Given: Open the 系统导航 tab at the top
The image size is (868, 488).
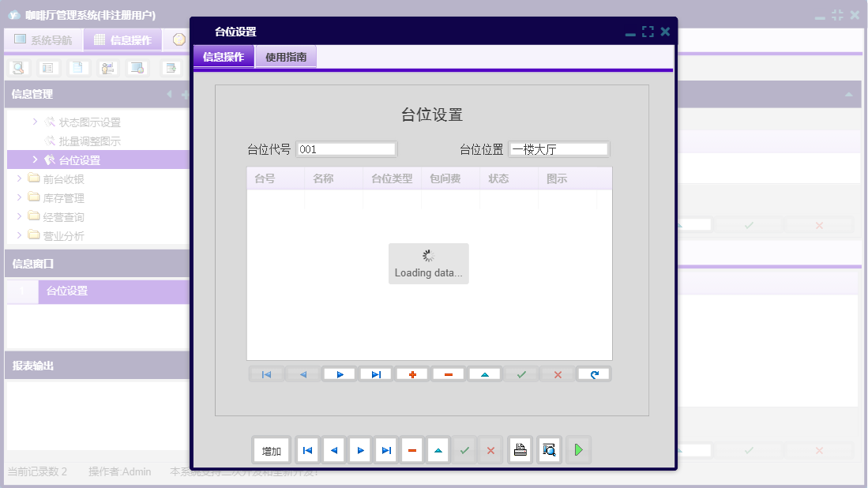Looking at the screenshot, I should (43, 39).
